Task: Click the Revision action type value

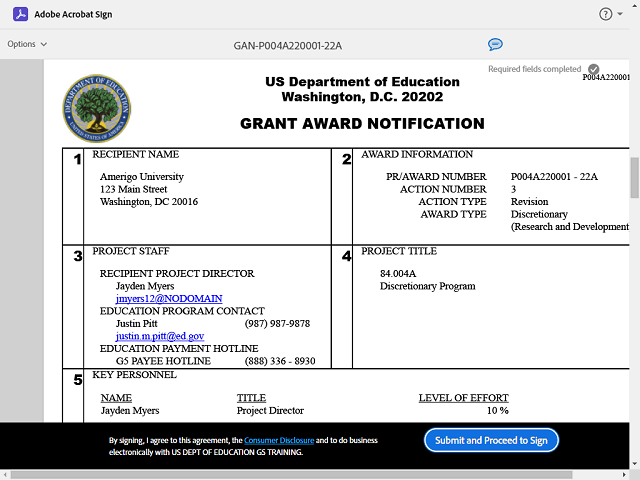Action: click(x=529, y=202)
